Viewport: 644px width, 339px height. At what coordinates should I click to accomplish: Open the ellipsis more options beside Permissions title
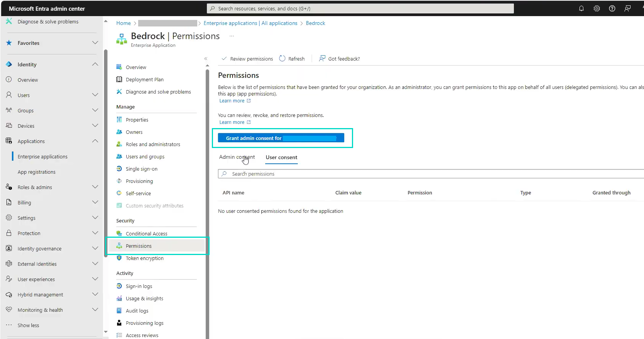click(x=232, y=36)
